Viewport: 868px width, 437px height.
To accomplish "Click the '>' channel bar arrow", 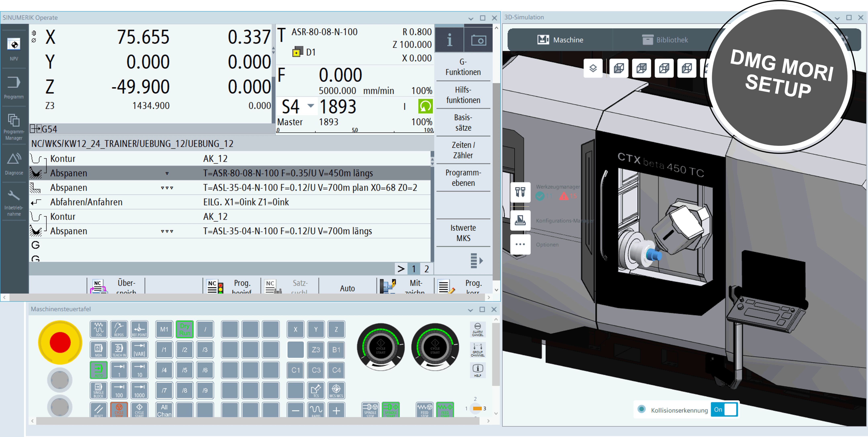I will (x=401, y=269).
